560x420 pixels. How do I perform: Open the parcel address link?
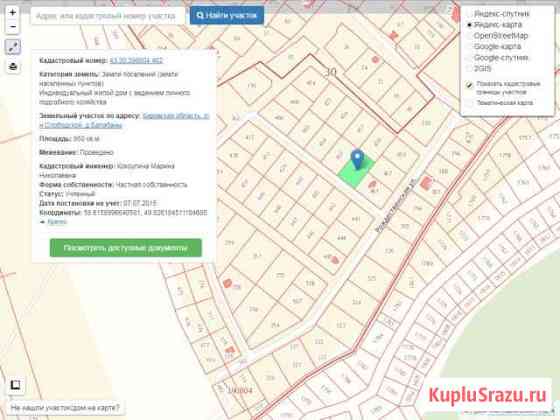[124, 121]
